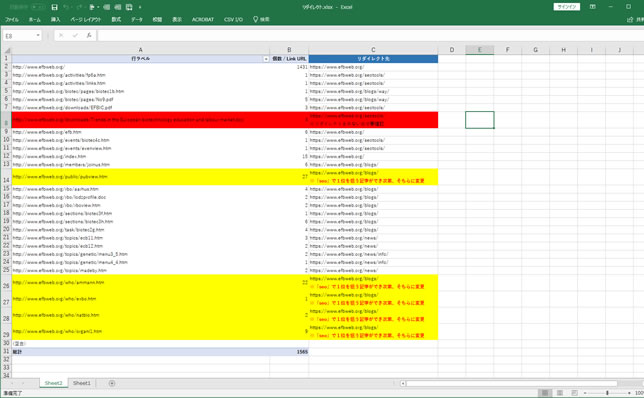This screenshot has height=398, width=644.
Task: Click the lightbulb search box in ribbon
Action: (x=261, y=19)
